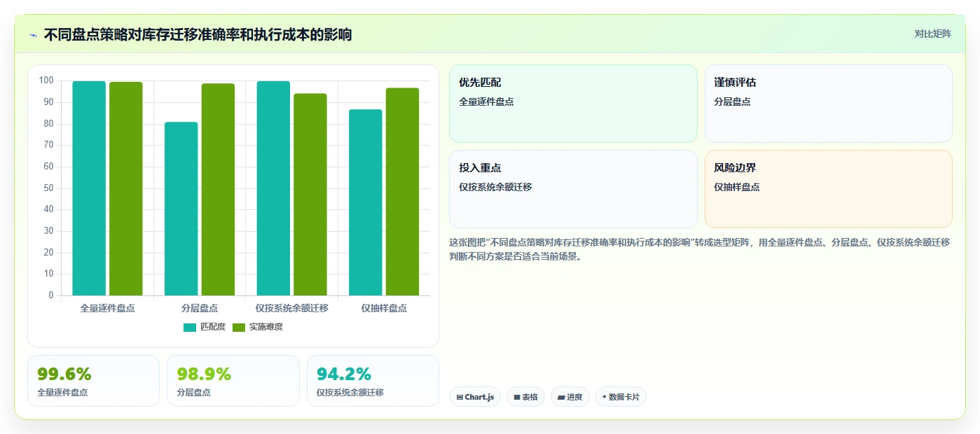Click the 进度 tag chip

pyautogui.click(x=570, y=397)
